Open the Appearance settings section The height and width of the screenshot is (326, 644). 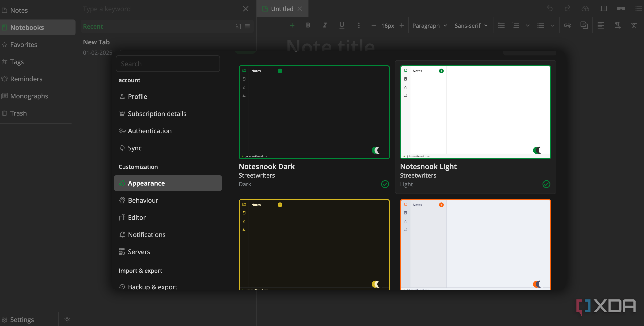(x=168, y=183)
